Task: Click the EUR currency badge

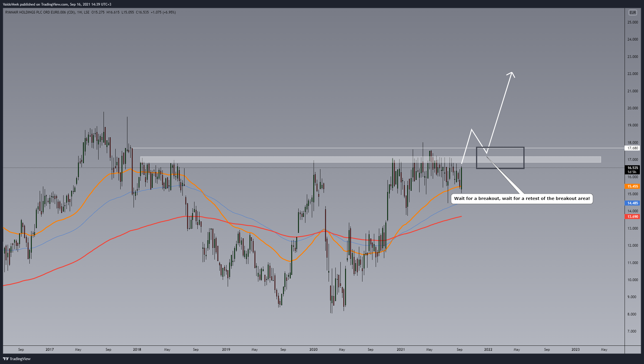Action: click(x=633, y=12)
